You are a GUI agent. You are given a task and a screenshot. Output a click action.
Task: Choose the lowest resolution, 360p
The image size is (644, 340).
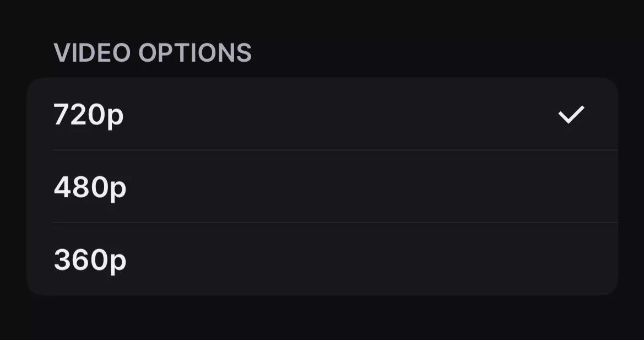pos(322,260)
